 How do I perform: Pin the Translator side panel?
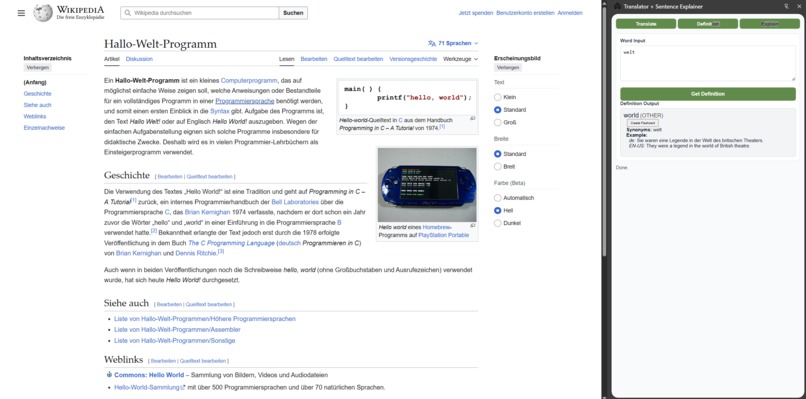[x=786, y=7]
